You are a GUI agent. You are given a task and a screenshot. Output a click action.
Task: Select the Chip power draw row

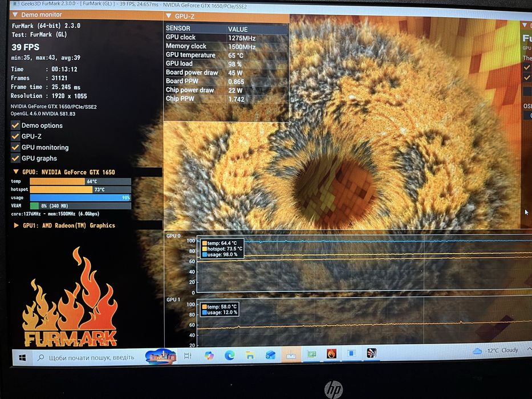click(226, 90)
